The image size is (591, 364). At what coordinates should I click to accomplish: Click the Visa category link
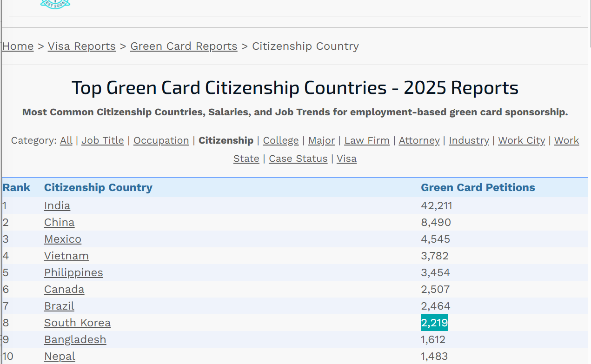(x=346, y=159)
